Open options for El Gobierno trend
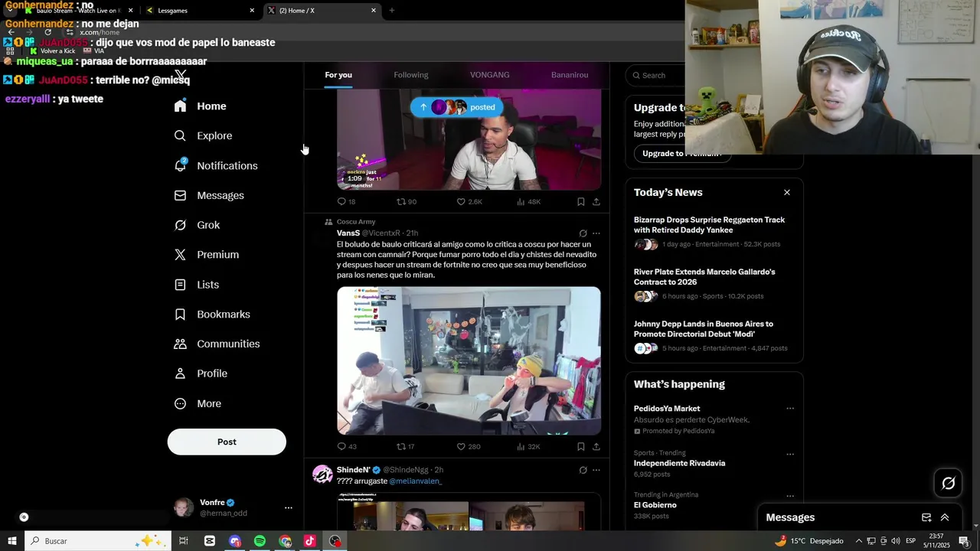The image size is (980, 551). [x=790, y=496]
